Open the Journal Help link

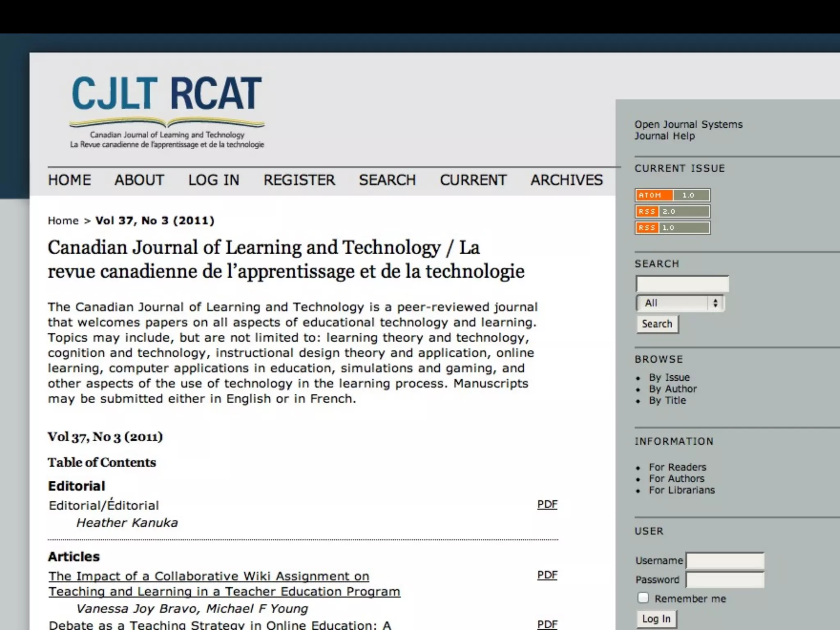point(664,136)
